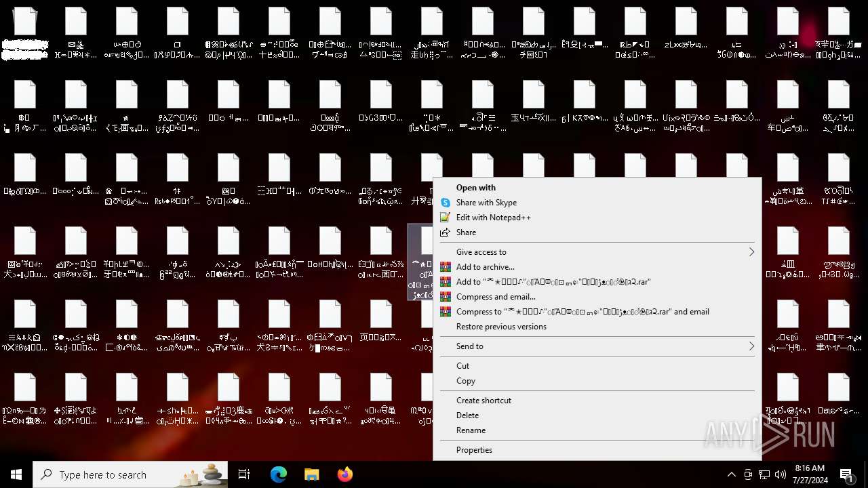Select Delete in the context menu
This screenshot has height=488, width=868.
pyautogui.click(x=467, y=415)
